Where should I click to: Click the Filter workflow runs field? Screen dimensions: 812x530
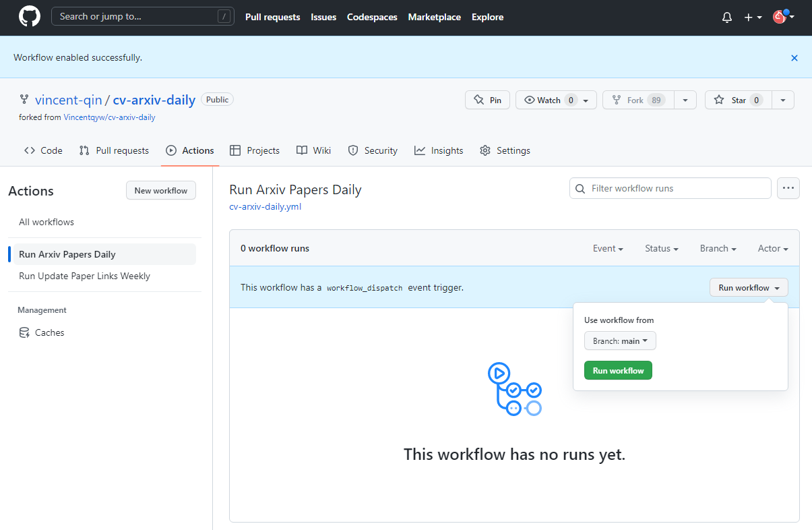670,188
